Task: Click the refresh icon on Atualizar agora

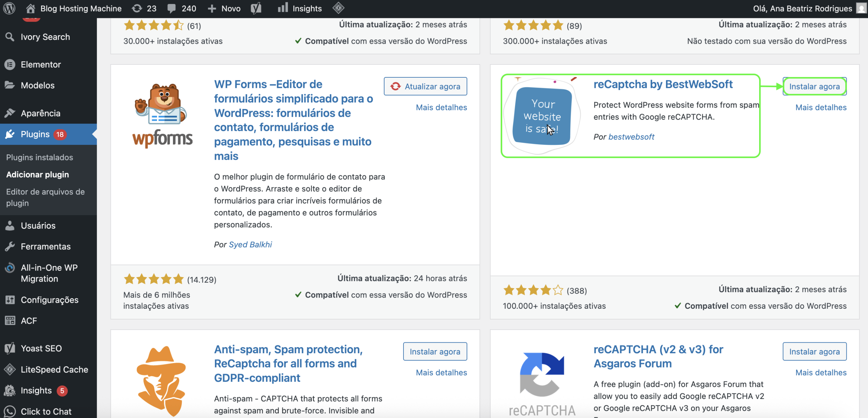Action: [x=395, y=86]
